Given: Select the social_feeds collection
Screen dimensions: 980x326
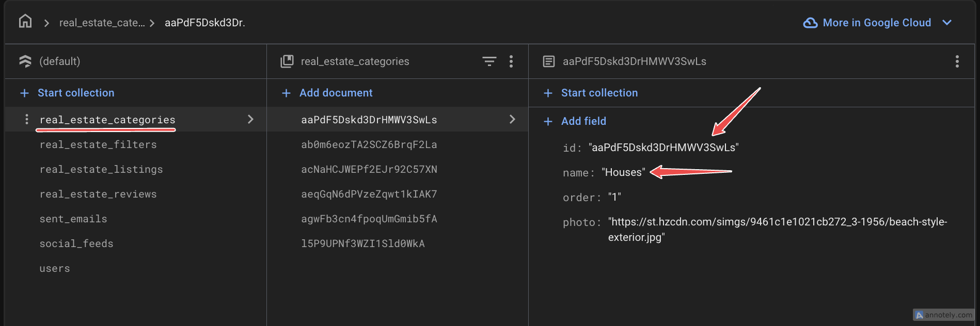Looking at the screenshot, I should click(x=76, y=243).
